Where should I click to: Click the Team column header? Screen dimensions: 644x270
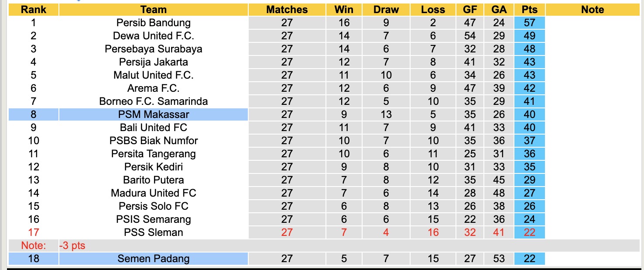pyautogui.click(x=154, y=10)
